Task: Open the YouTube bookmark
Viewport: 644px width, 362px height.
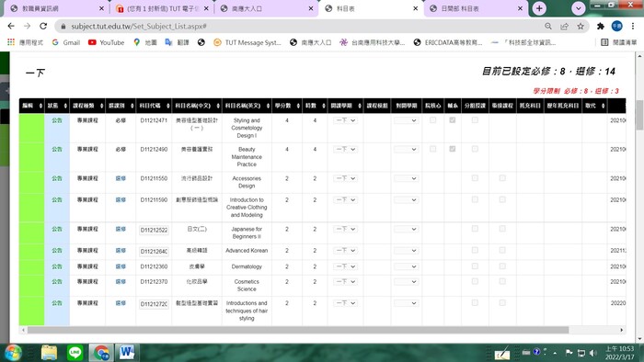Action: pos(107,42)
